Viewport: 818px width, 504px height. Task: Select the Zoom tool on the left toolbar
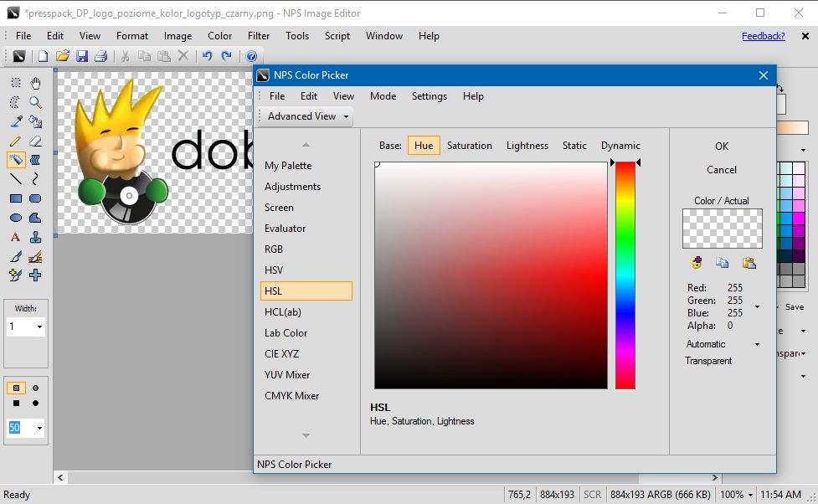pyautogui.click(x=36, y=103)
